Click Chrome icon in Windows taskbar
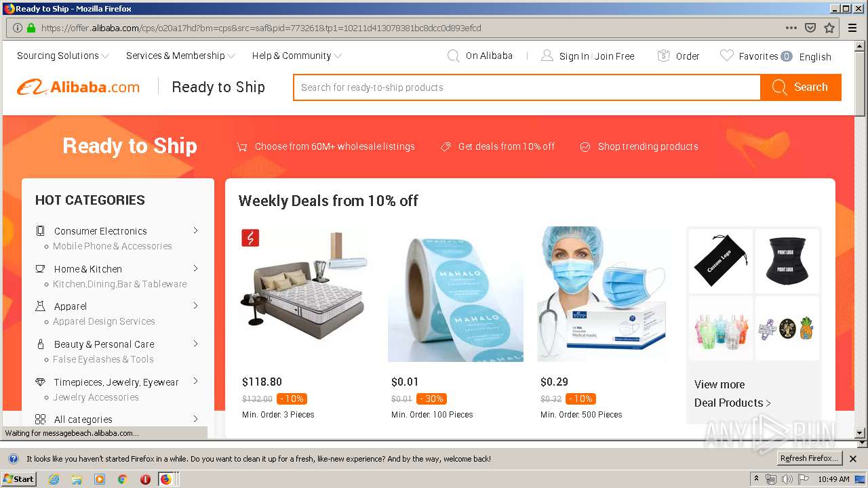The width and height of the screenshot is (868, 488). [x=122, y=479]
